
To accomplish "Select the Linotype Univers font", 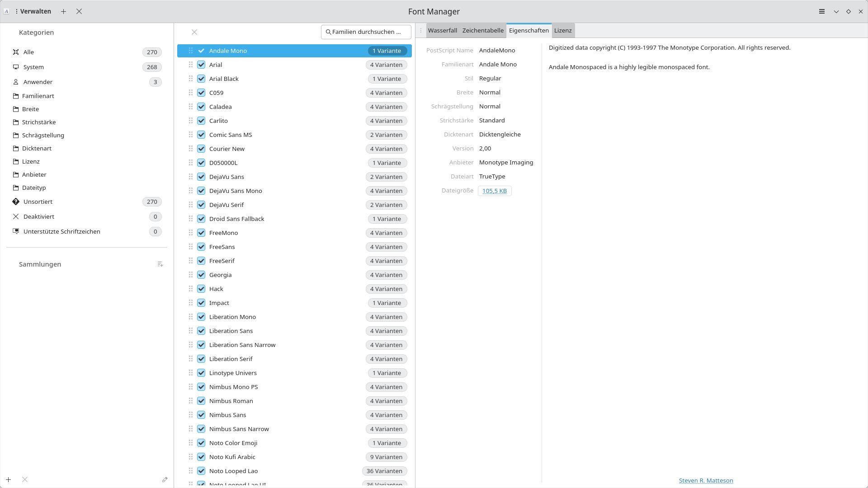I will tap(294, 373).
